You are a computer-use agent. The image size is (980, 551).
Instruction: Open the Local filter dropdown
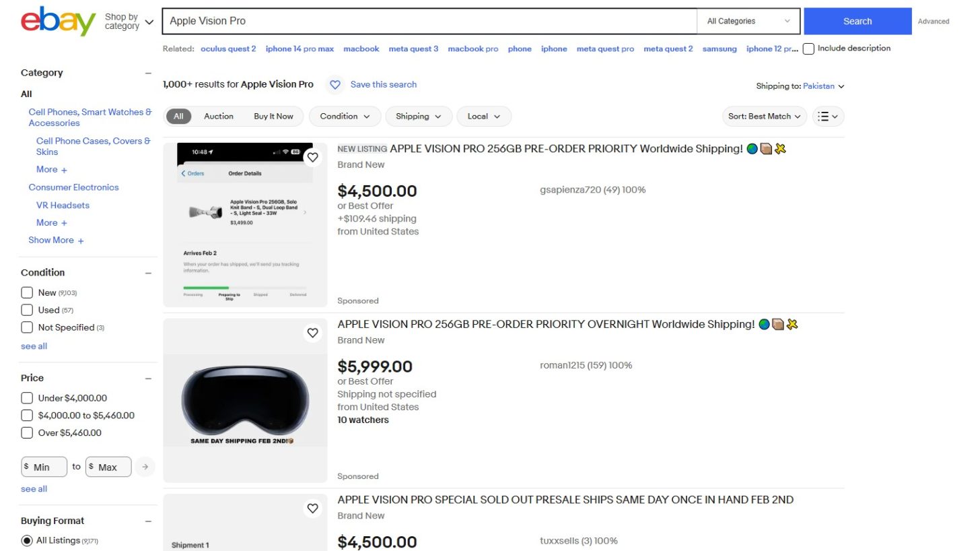(484, 117)
